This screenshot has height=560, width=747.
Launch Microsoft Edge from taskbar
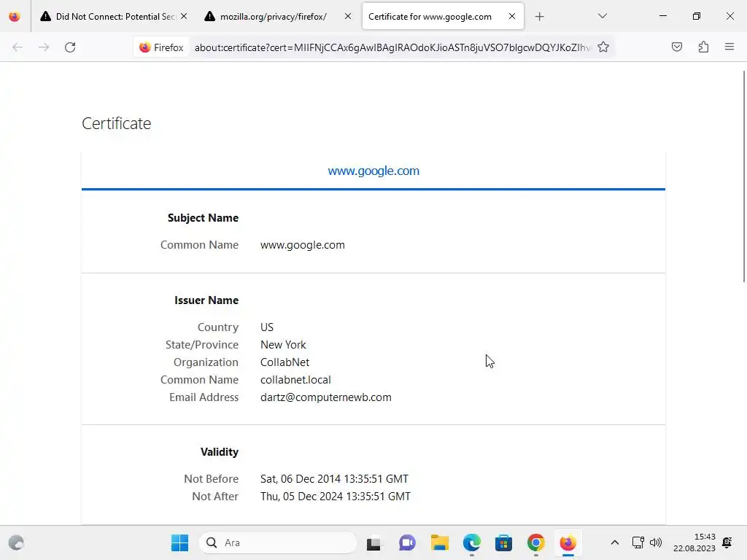point(472,542)
